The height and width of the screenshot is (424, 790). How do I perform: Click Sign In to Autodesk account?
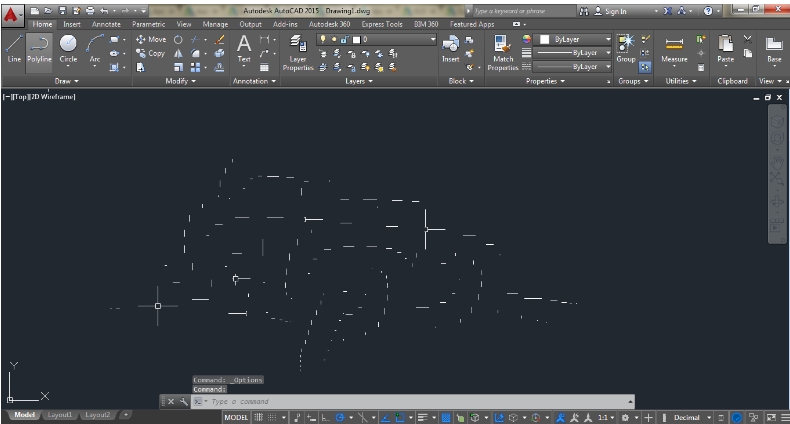(610, 11)
